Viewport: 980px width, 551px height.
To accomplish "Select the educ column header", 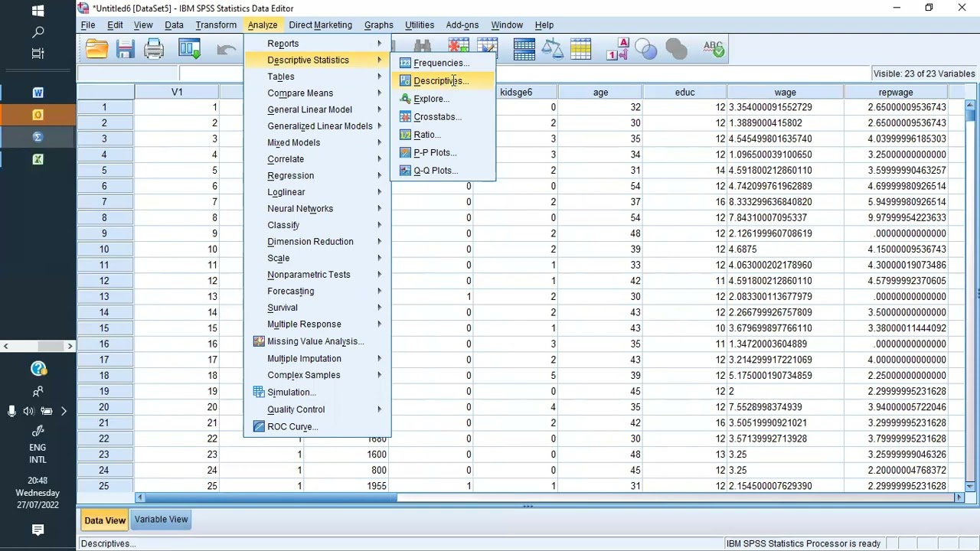I will pos(684,92).
